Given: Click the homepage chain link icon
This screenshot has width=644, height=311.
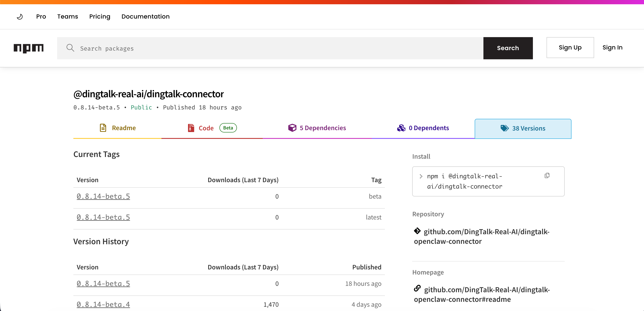Looking at the screenshot, I should click(417, 289).
